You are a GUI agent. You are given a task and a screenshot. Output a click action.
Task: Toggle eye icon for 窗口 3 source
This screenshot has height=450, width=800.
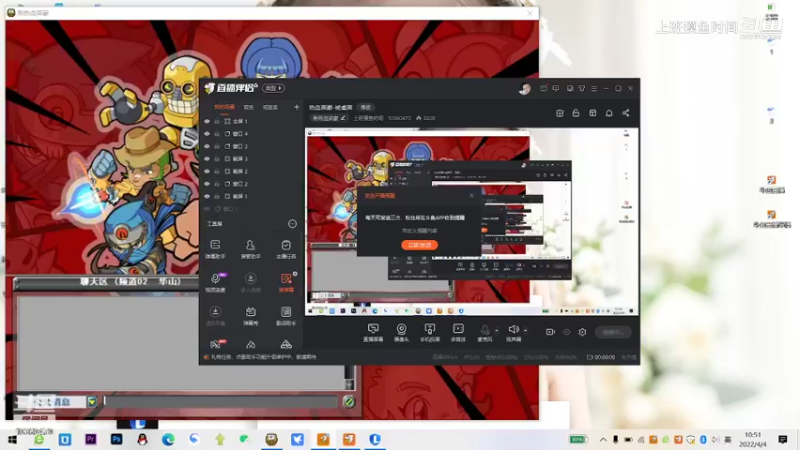point(207,146)
